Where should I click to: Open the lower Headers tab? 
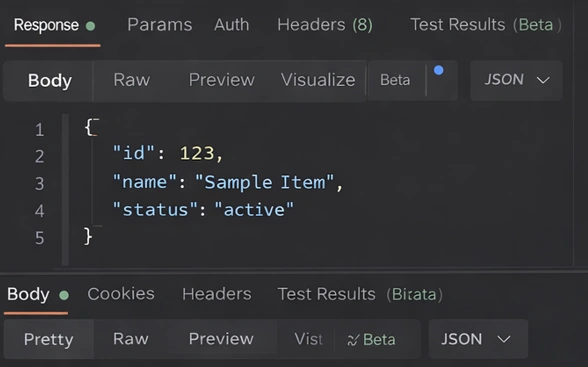point(217,294)
